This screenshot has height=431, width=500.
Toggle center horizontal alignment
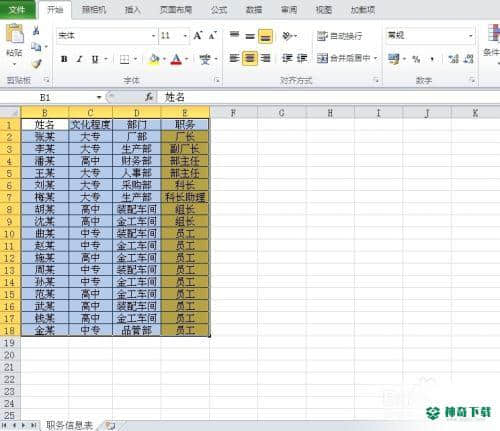coord(250,59)
